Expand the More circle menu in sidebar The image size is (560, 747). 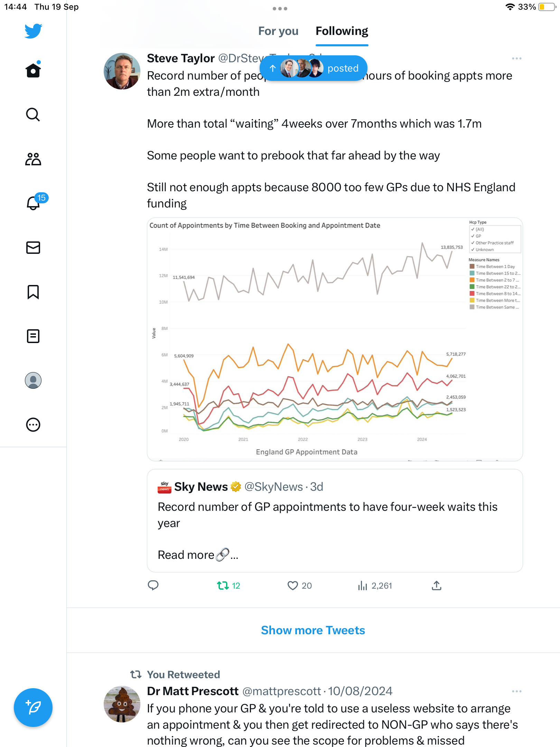pos(33,425)
